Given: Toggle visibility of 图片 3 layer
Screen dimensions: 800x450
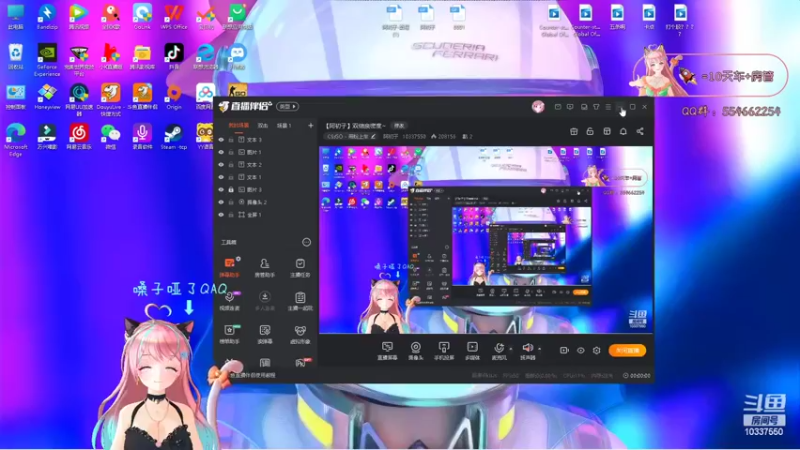Looking at the screenshot, I should 221,190.
